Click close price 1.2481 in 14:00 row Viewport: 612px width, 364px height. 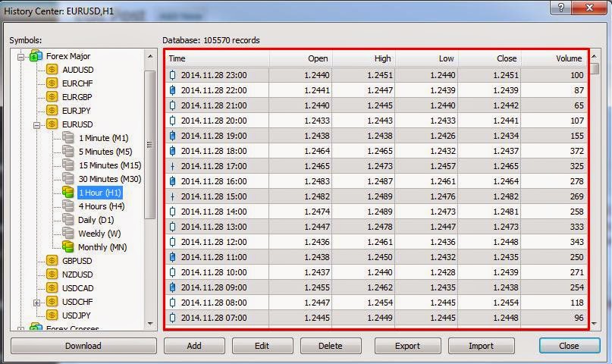(x=506, y=212)
